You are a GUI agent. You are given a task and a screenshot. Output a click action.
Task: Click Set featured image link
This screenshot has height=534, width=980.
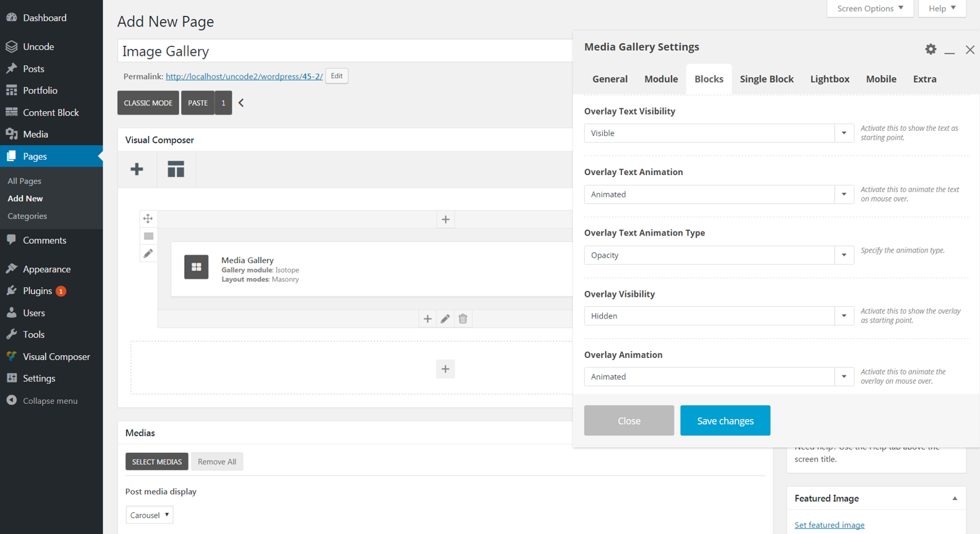point(829,525)
